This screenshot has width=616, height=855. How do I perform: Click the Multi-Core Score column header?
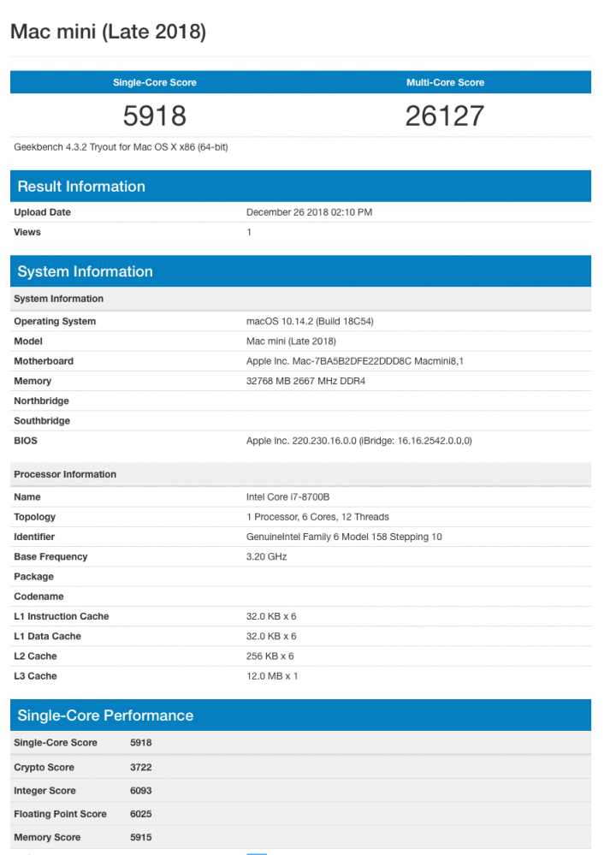point(446,82)
